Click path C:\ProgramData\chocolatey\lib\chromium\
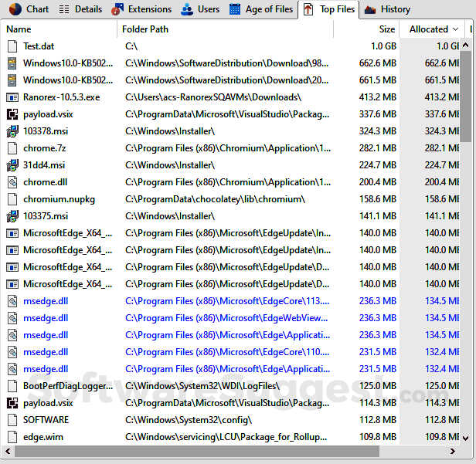 pos(216,199)
